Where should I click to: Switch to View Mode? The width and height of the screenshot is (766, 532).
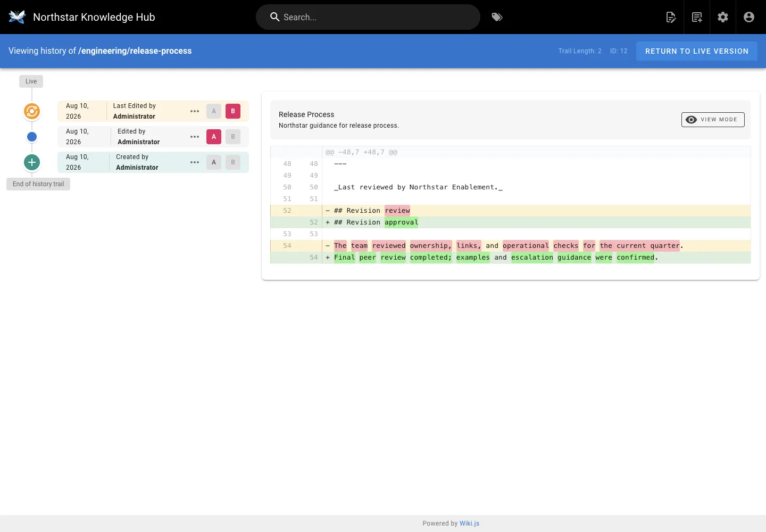coord(713,120)
